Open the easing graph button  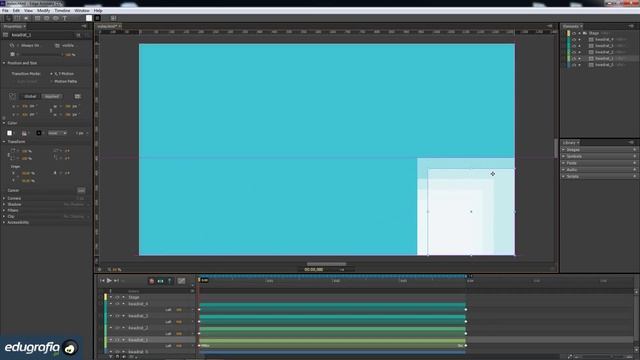(x=181, y=281)
